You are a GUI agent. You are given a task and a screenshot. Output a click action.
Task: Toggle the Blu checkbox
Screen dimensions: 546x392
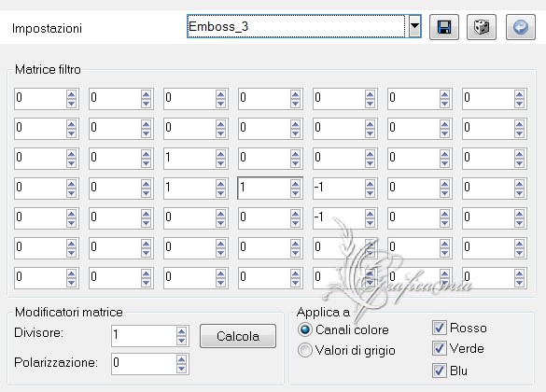(x=439, y=371)
